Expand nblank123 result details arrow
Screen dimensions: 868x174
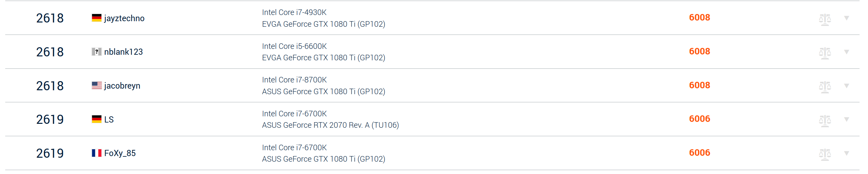846,52
